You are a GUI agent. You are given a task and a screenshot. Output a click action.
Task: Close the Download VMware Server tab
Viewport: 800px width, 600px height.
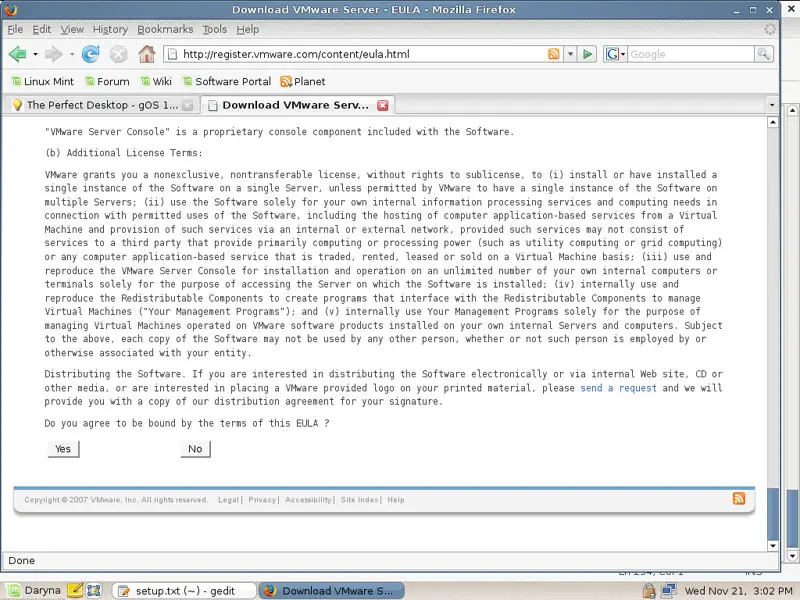tap(383, 105)
